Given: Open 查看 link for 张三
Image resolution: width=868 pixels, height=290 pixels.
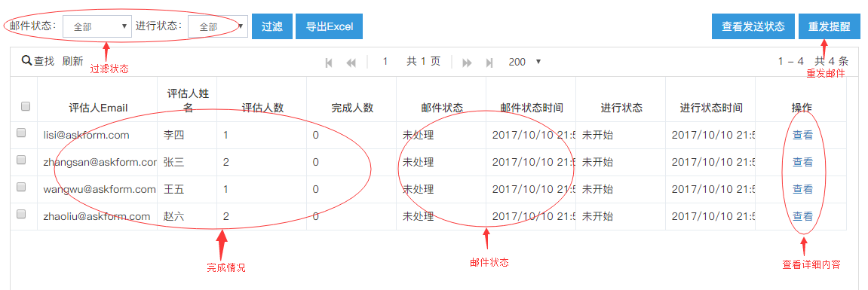Looking at the screenshot, I should (802, 162).
